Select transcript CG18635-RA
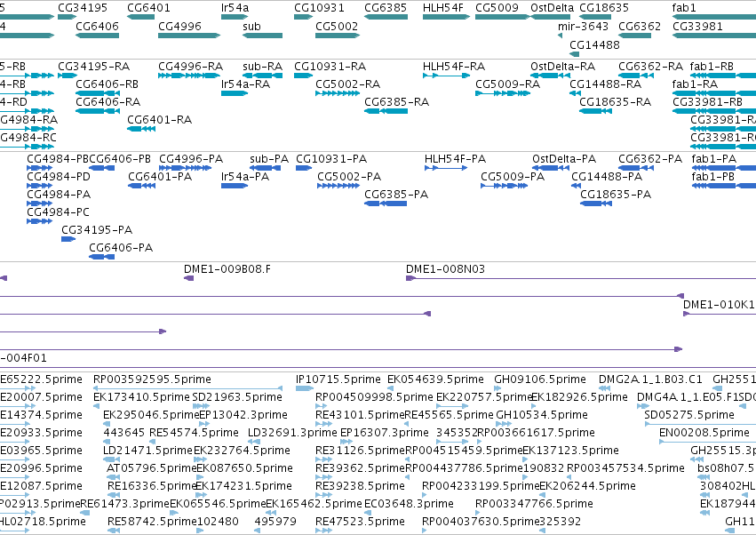 595,111
